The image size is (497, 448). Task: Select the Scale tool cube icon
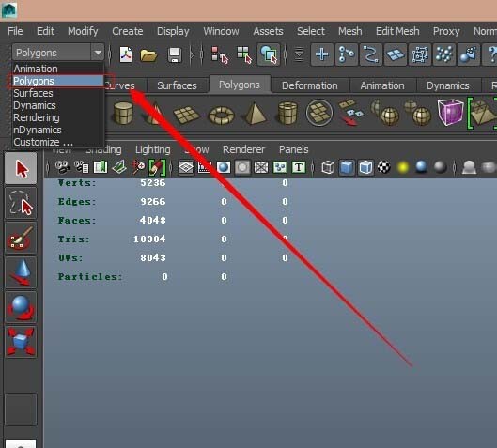pyautogui.click(x=21, y=342)
